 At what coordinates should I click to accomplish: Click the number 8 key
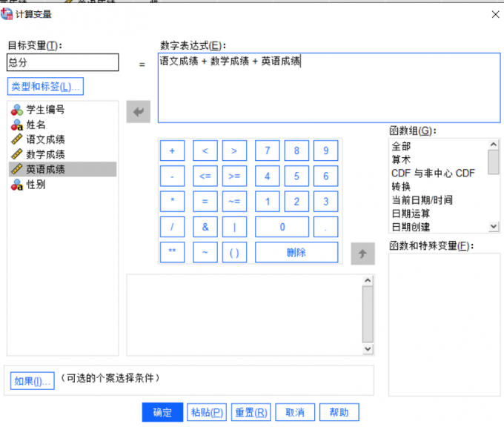click(296, 150)
